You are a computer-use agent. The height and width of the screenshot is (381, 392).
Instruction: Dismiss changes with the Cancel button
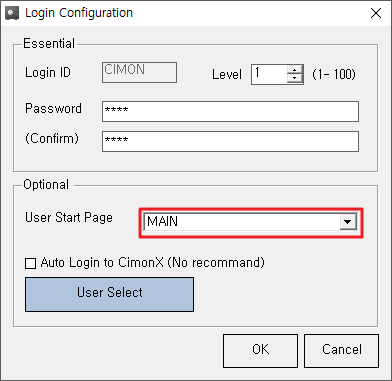point(342,351)
